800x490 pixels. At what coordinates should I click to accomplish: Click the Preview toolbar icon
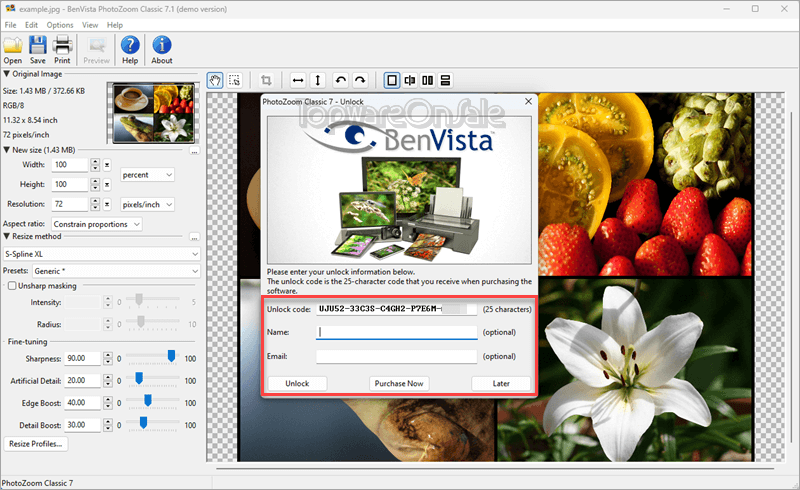96,45
